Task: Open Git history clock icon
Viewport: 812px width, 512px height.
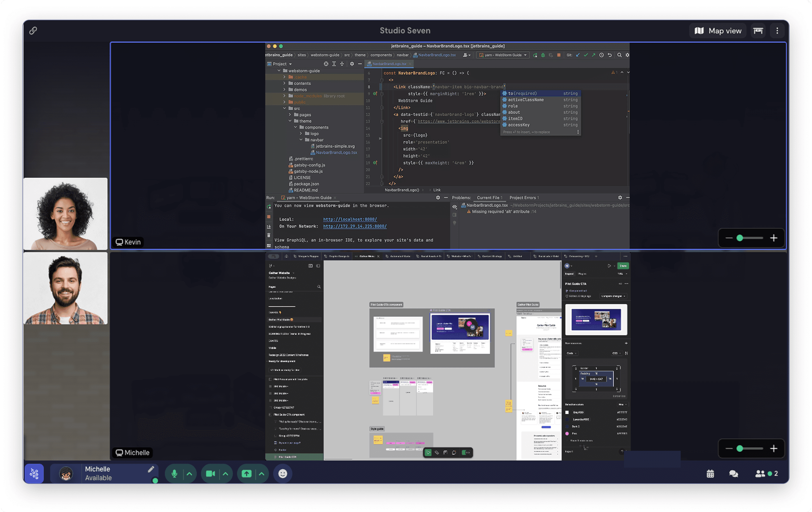Action: coord(602,55)
